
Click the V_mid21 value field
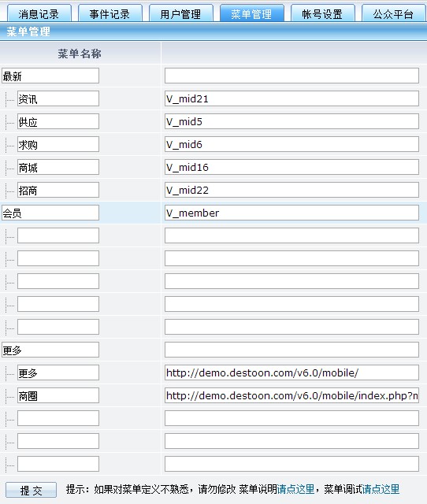[x=291, y=98]
